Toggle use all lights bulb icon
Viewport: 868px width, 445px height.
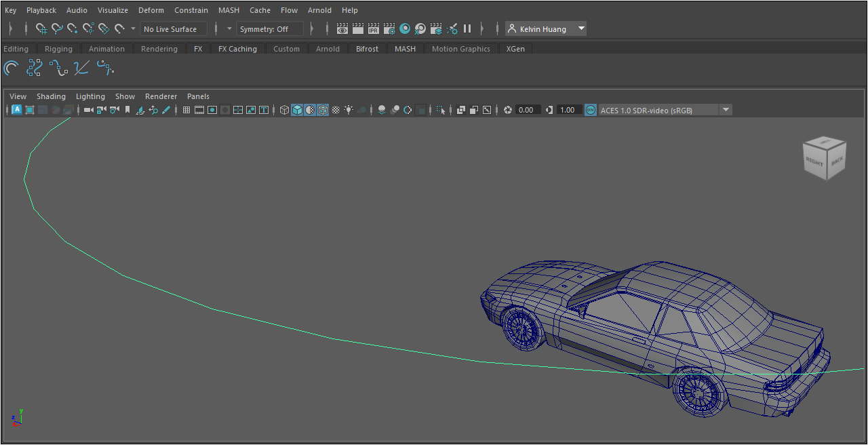click(349, 110)
